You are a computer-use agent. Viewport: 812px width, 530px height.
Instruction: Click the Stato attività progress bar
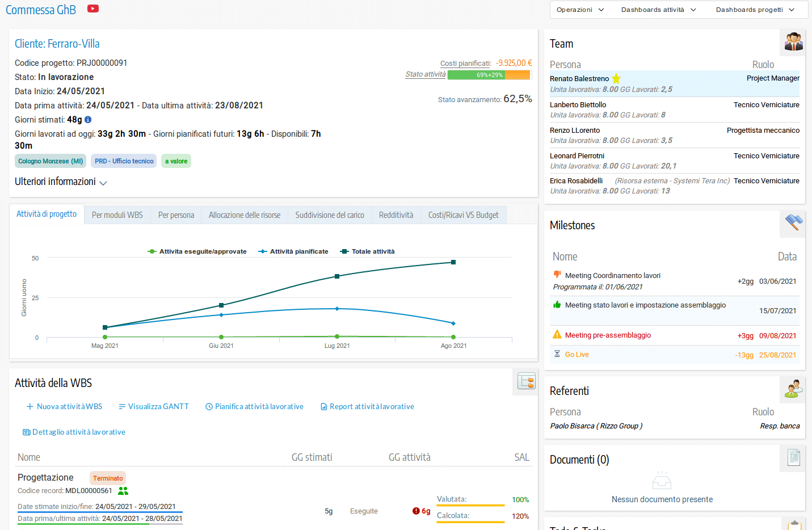point(489,74)
